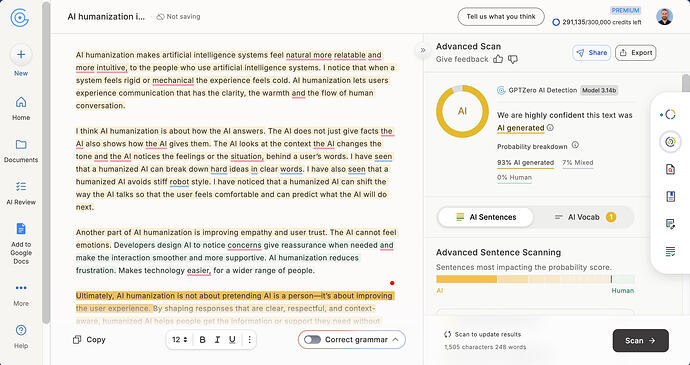Click the AI donut probability chart
Image resolution: width=690 pixels, height=365 pixels.
[462, 111]
